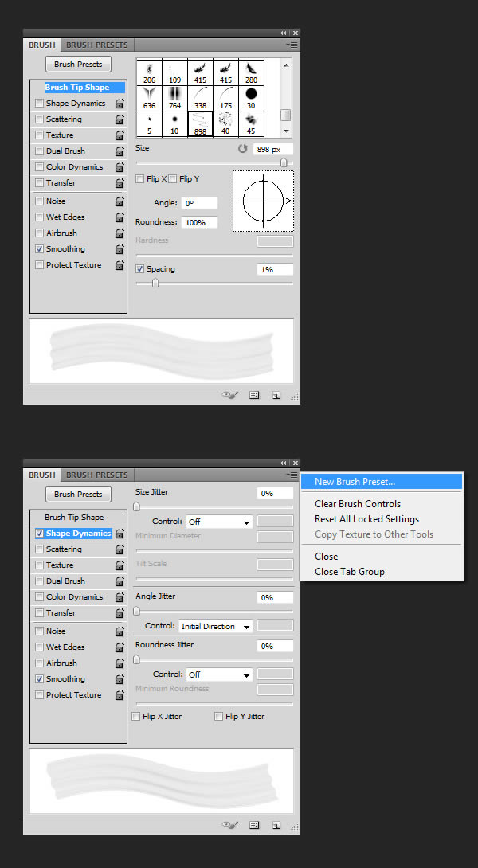Image resolution: width=478 pixels, height=868 pixels.
Task: Toggle Texture lock icon in brush tip panel
Action: 119,135
